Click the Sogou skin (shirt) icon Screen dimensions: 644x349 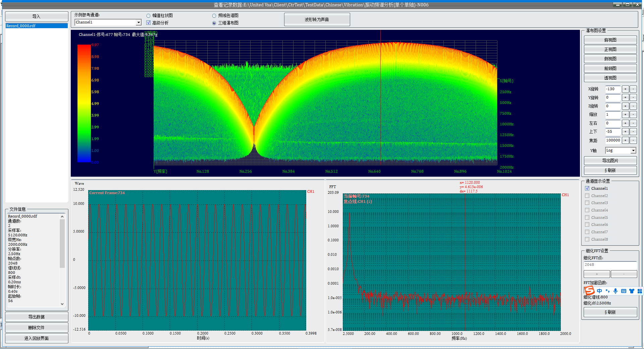[x=632, y=291]
